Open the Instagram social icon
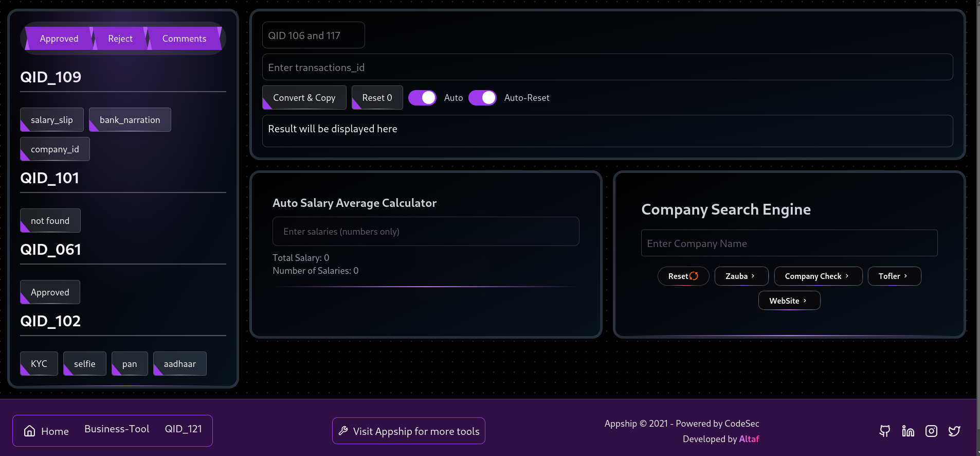980x456 pixels. [931, 431]
